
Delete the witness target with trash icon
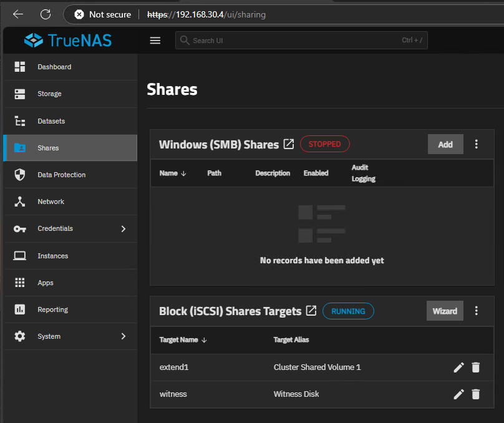click(x=476, y=394)
